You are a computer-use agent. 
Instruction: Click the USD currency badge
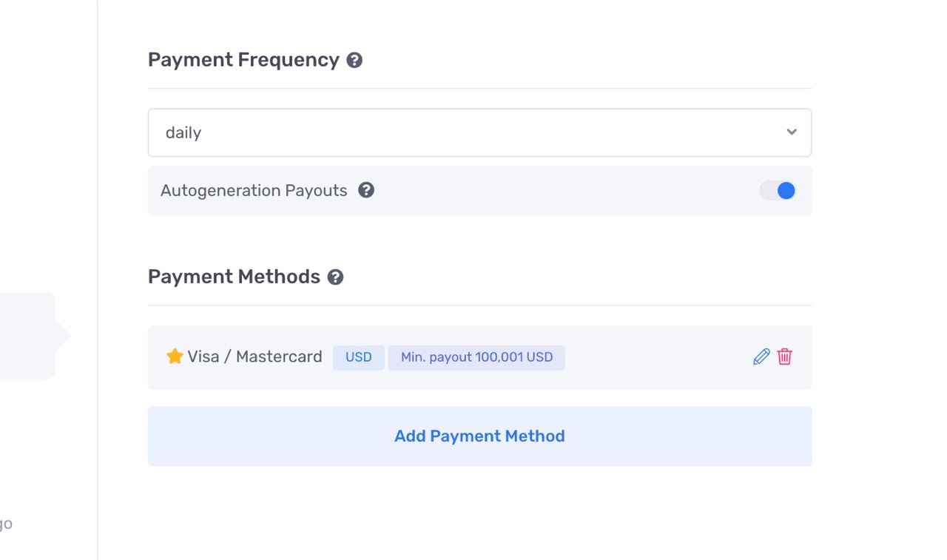[358, 357]
